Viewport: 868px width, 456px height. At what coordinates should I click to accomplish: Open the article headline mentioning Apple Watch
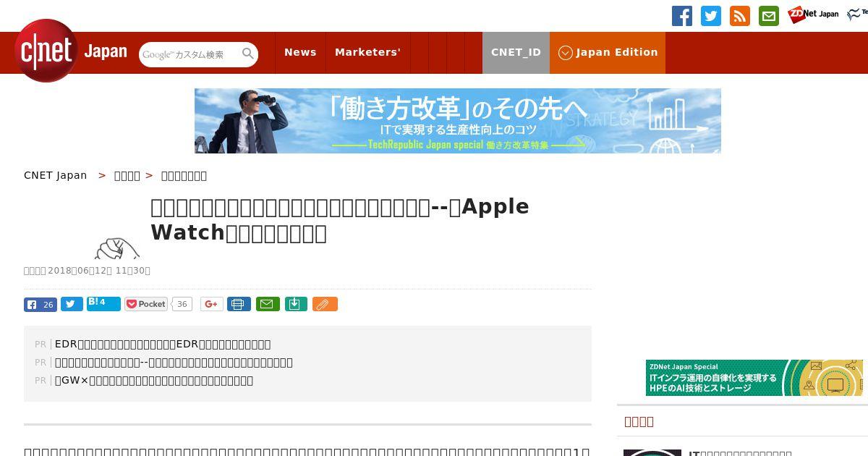click(340, 219)
